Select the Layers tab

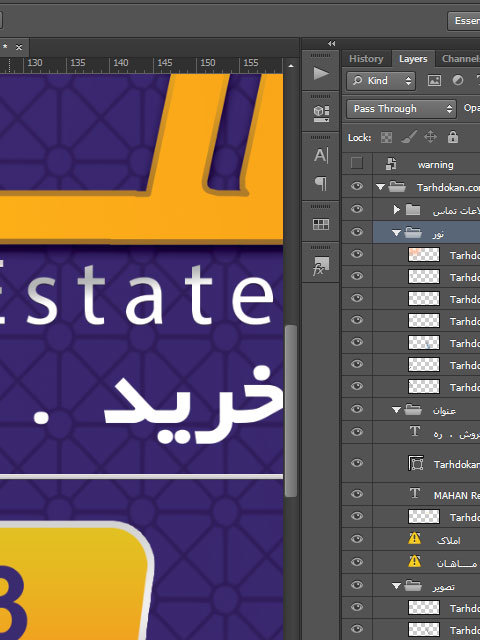point(413,59)
